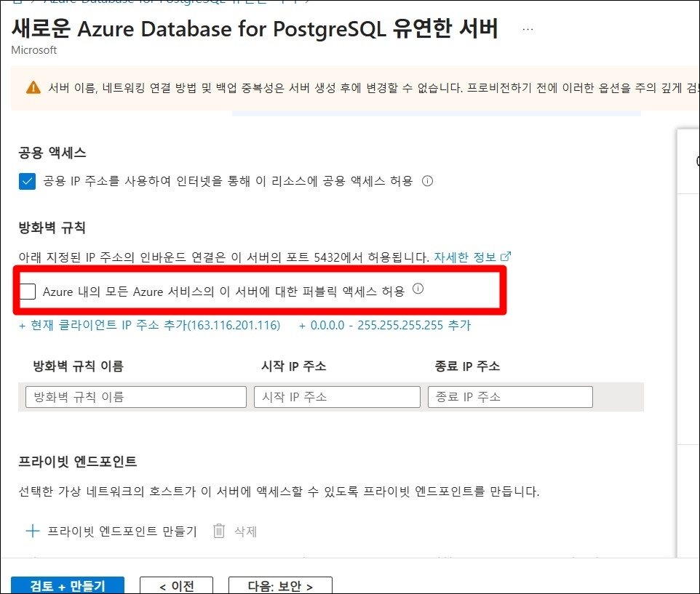
Task: Open the ellipsis menu beside the page title
Action: pyautogui.click(x=528, y=30)
